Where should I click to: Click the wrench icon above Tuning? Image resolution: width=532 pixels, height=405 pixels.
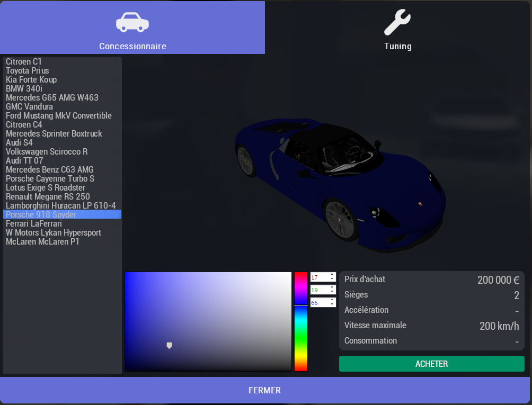pyautogui.click(x=397, y=22)
